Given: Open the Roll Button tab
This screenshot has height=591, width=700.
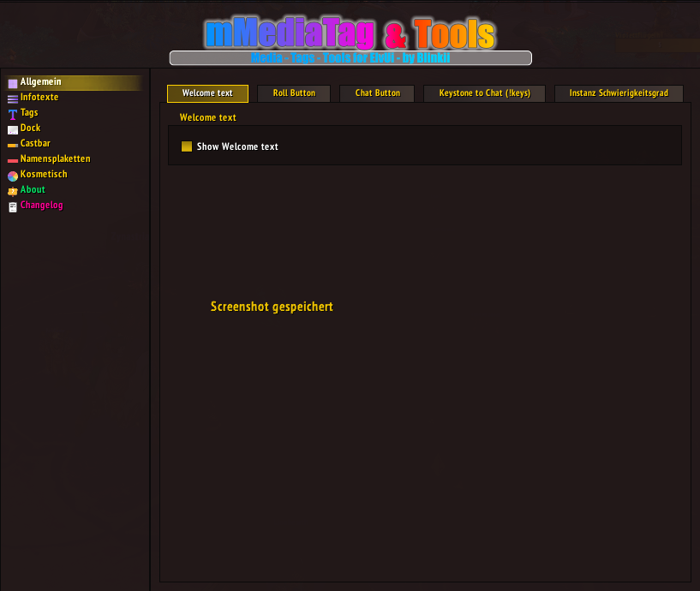Looking at the screenshot, I should [x=294, y=93].
